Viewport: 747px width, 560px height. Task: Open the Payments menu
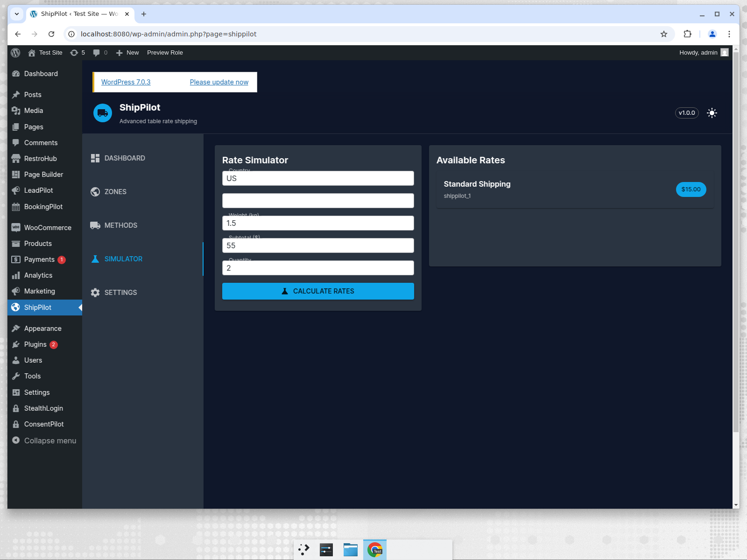pos(45,259)
